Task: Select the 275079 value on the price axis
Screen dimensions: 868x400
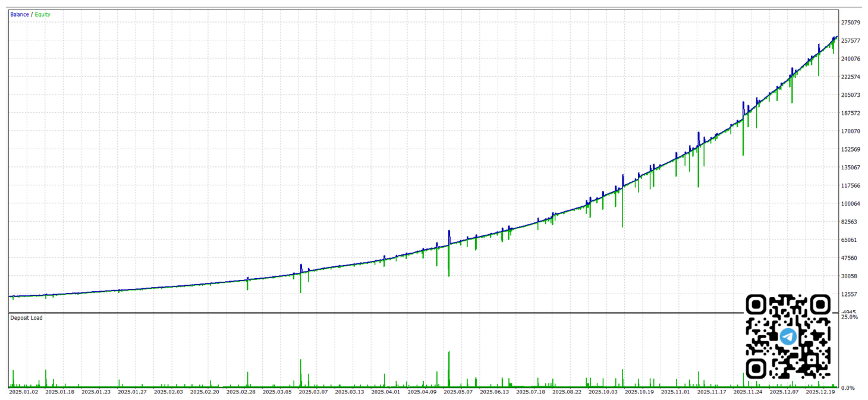Action: tap(851, 23)
